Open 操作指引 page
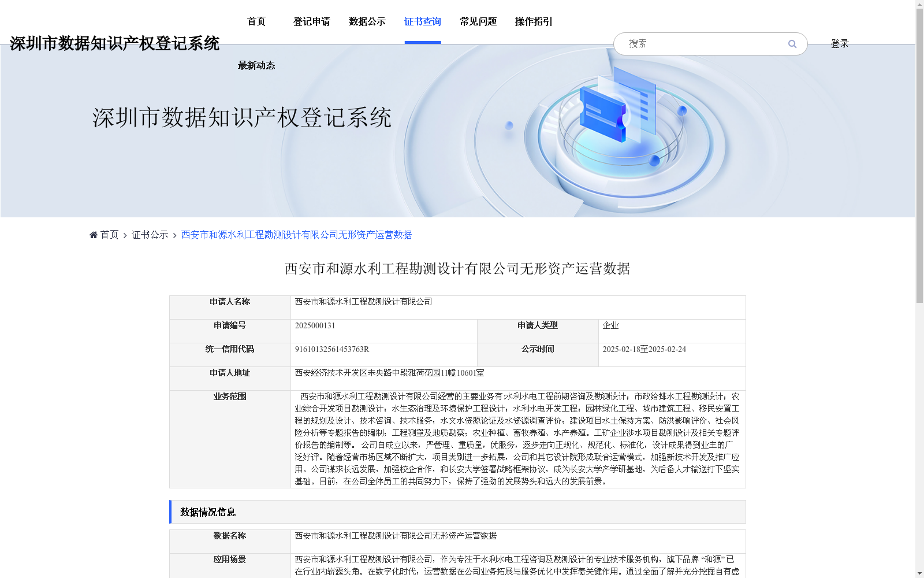 click(534, 21)
